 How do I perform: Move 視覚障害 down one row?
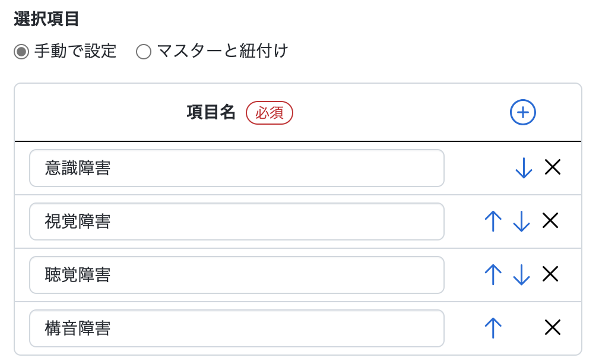point(521,221)
